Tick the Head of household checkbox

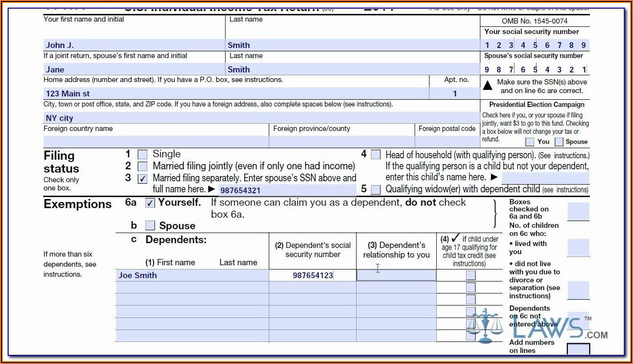coord(376,154)
